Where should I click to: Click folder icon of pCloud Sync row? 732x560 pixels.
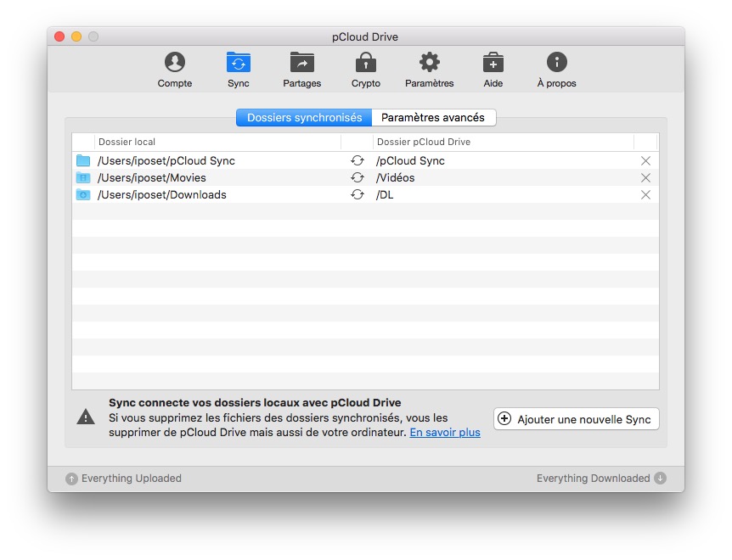(83, 160)
